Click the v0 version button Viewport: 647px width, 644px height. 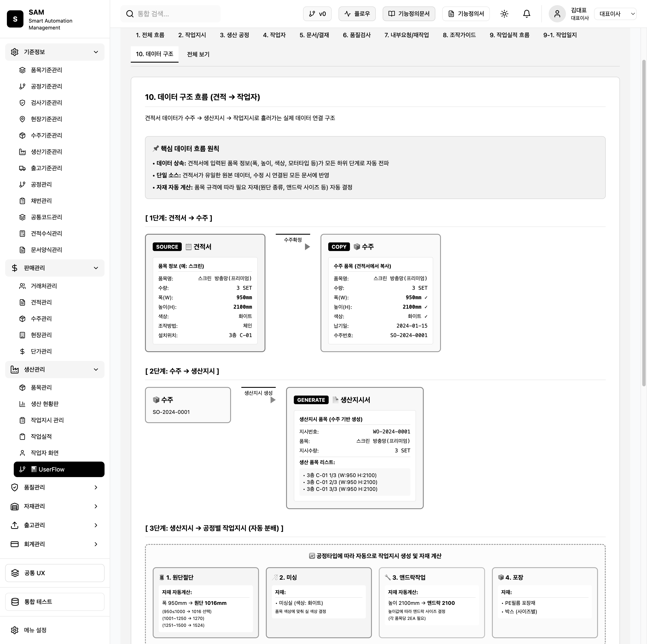[317, 14]
